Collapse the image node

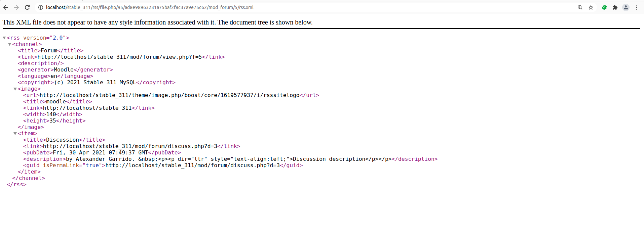point(15,89)
